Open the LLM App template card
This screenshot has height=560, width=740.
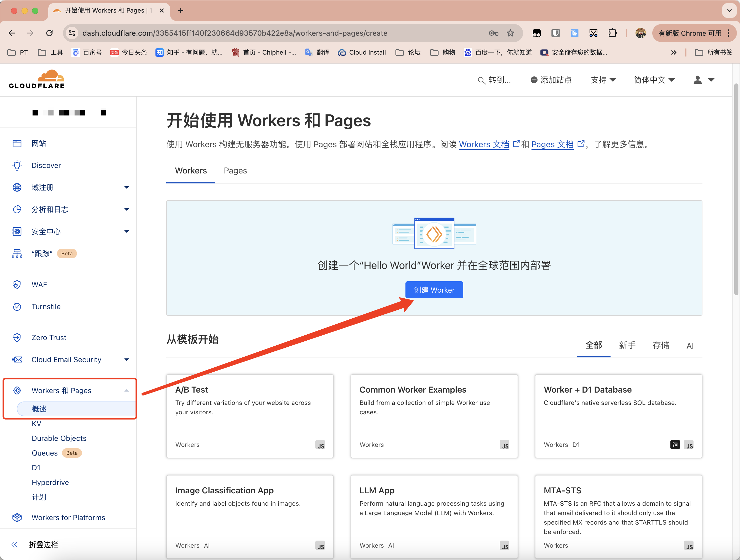click(x=434, y=517)
